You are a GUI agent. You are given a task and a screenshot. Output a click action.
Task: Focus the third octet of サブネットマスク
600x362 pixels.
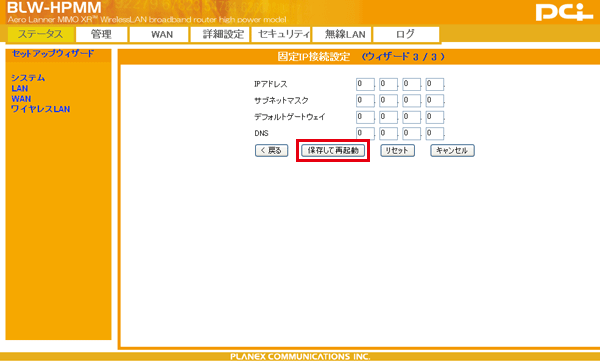coord(411,101)
